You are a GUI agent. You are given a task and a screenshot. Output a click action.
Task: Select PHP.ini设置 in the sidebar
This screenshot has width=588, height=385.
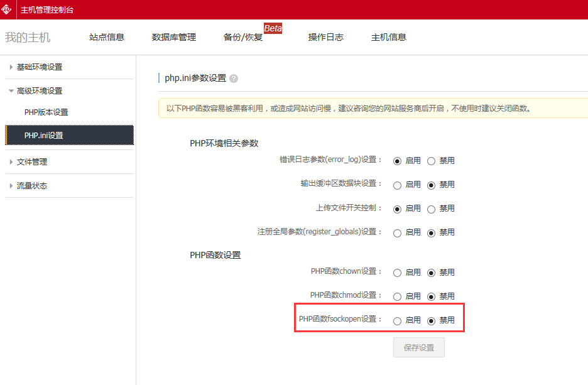coord(44,136)
